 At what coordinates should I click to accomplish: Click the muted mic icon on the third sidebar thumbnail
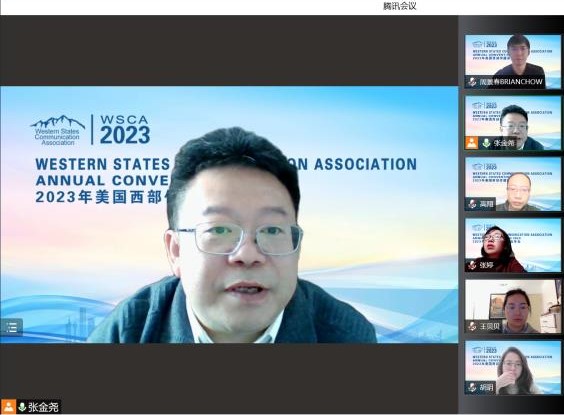472,204
